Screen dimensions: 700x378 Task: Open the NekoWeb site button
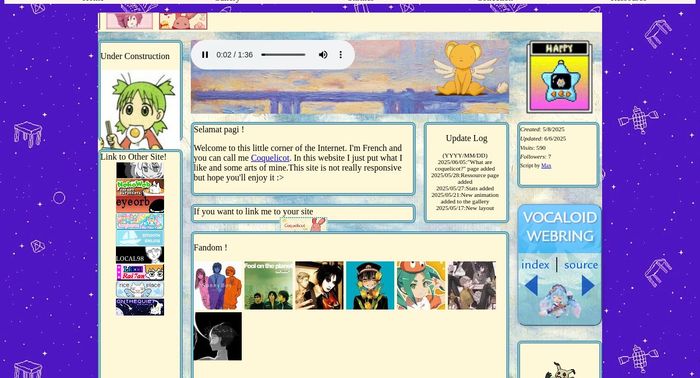pos(140,187)
